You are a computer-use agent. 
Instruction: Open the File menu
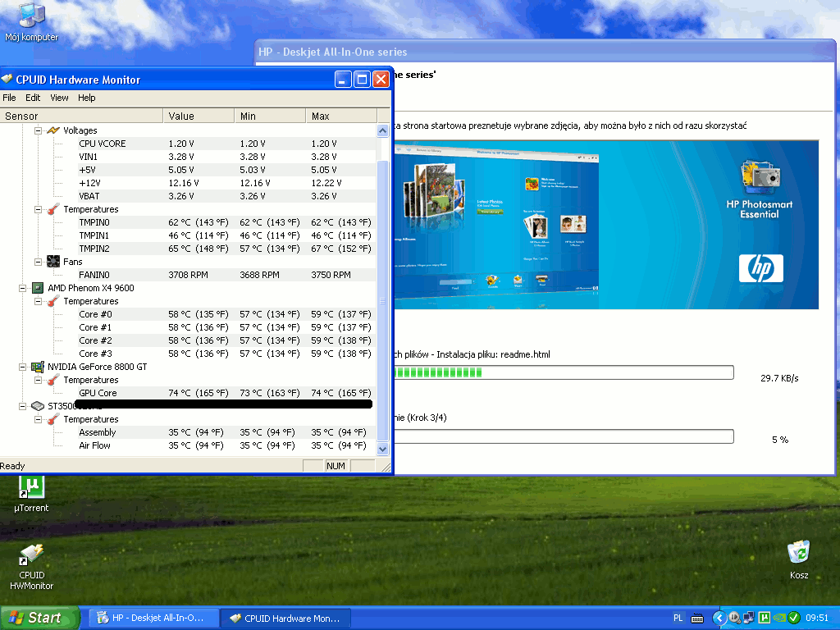coord(9,98)
